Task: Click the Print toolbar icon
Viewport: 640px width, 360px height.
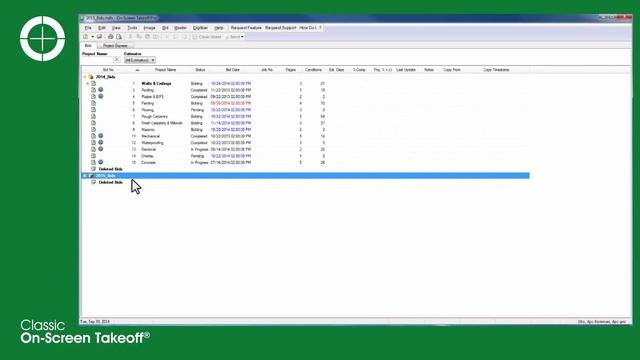Action: (x=110, y=37)
